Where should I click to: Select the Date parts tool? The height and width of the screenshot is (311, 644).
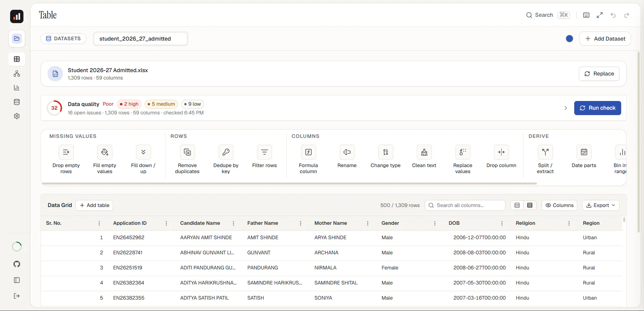584,157
